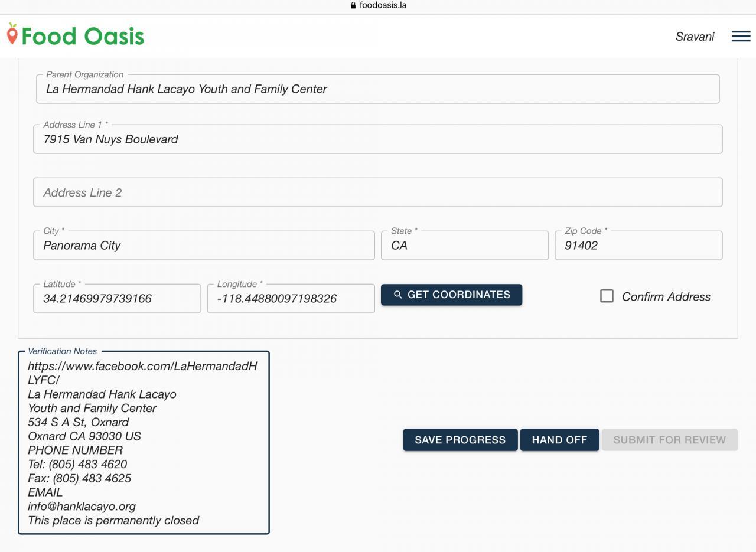The image size is (756, 552).
Task: Click the Get Coordinates button
Action: coord(451,295)
